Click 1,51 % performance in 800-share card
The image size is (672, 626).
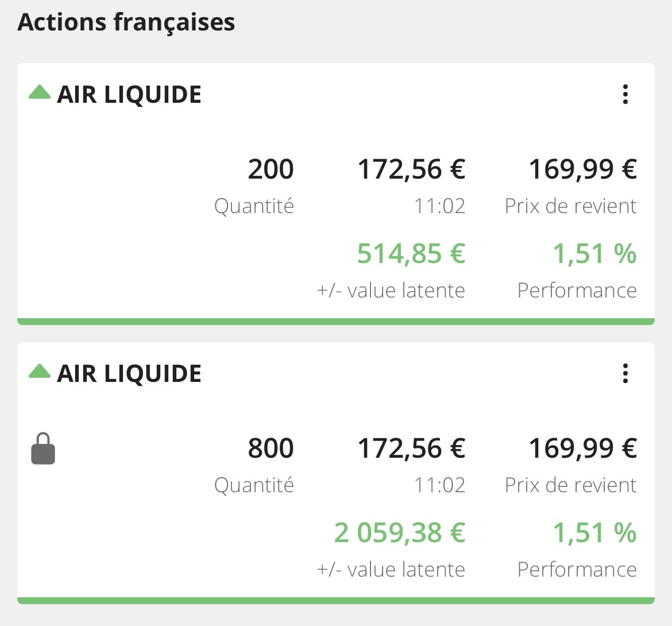pyautogui.click(x=594, y=532)
